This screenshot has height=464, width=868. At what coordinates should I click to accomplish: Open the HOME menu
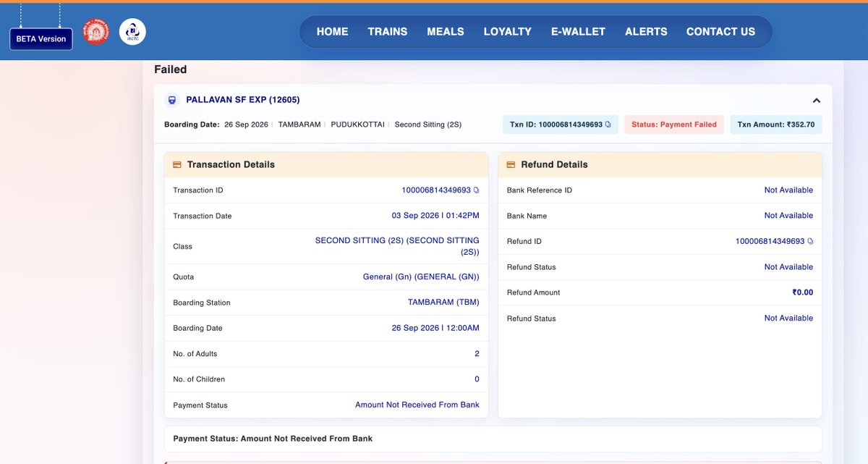(x=332, y=32)
